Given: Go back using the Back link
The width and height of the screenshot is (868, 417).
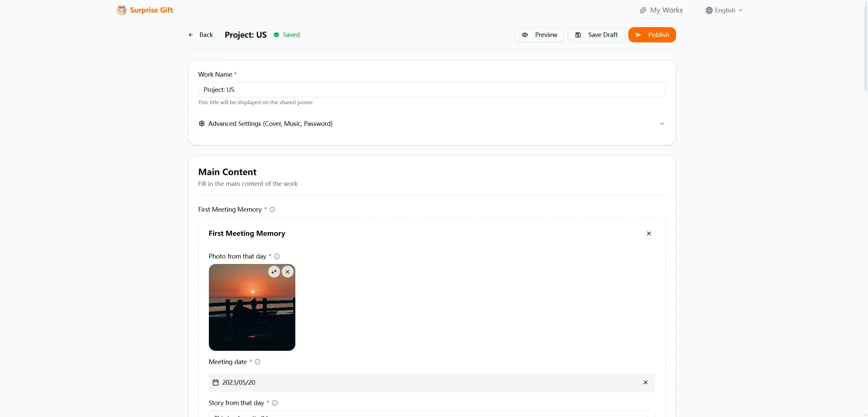Looking at the screenshot, I should click(201, 35).
